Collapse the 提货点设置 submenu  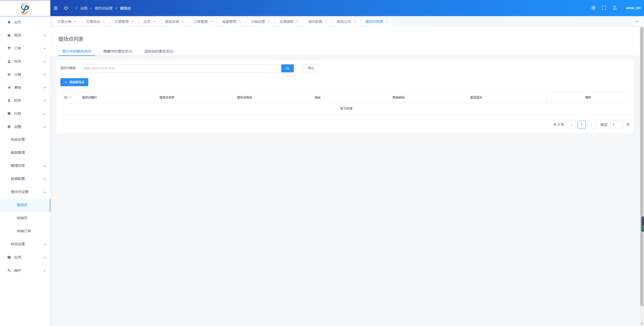pos(25,192)
